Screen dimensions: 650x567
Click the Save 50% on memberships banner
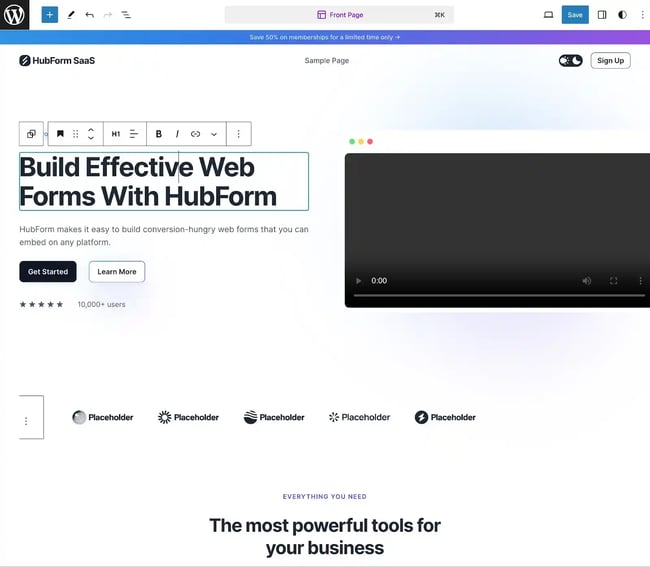325,37
